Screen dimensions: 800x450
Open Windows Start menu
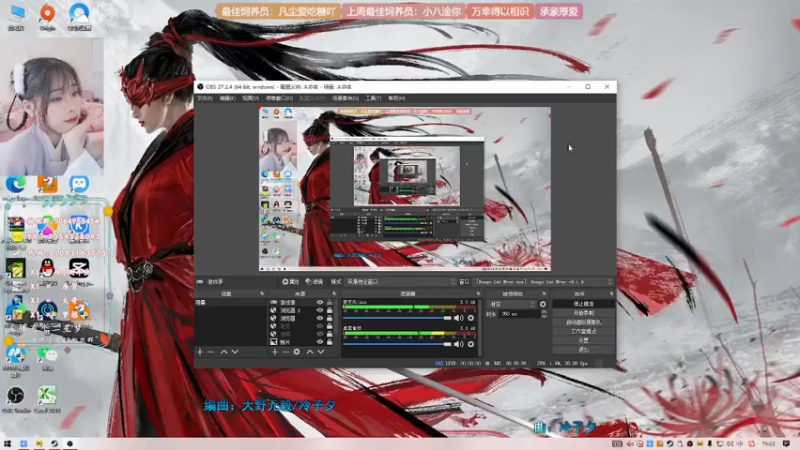click(7, 443)
